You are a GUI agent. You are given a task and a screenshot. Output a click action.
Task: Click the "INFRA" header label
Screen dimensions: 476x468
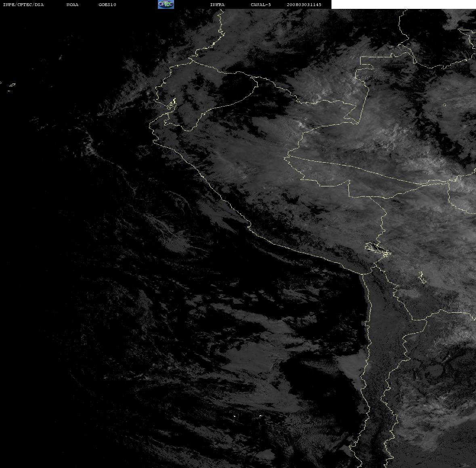217,4
